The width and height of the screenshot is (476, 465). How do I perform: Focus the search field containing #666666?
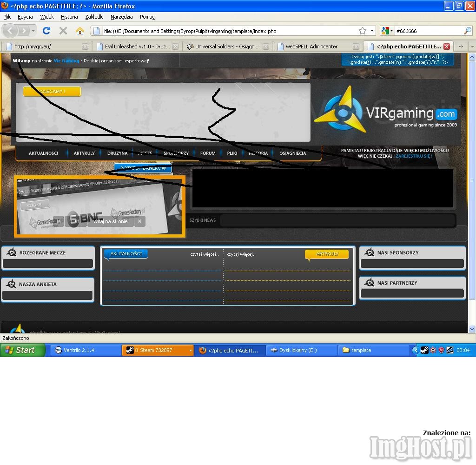pos(429,31)
